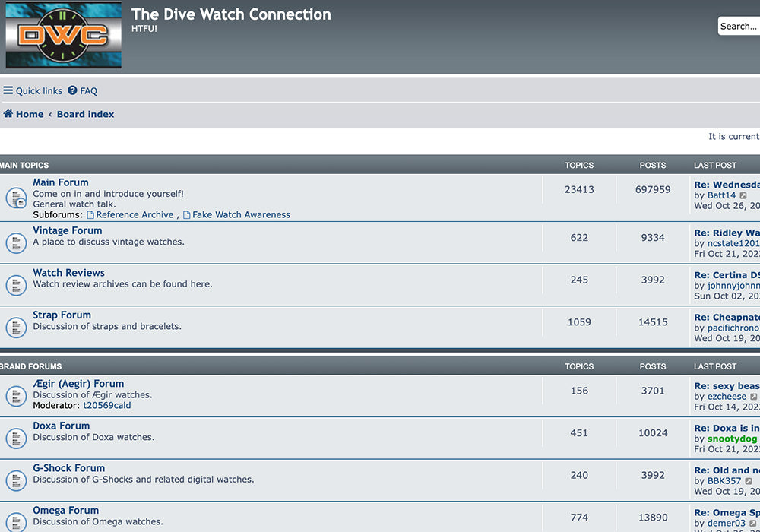Open last post Re: Ridley in Vintage Forum
Image resolution: width=760 pixels, height=532 pixels.
tap(727, 233)
